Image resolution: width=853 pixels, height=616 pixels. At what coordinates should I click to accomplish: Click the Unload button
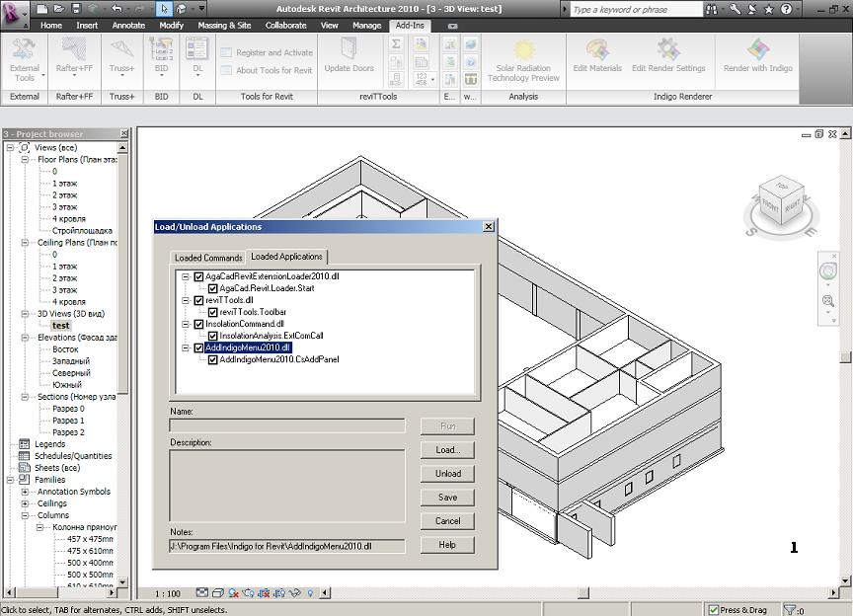[x=447, y=474]
